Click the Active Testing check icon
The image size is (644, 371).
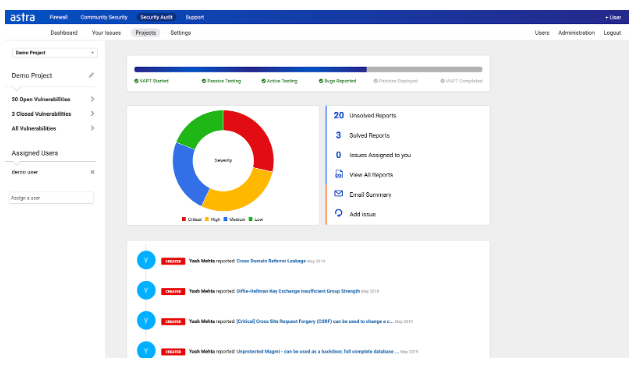[x=264, y=81]
